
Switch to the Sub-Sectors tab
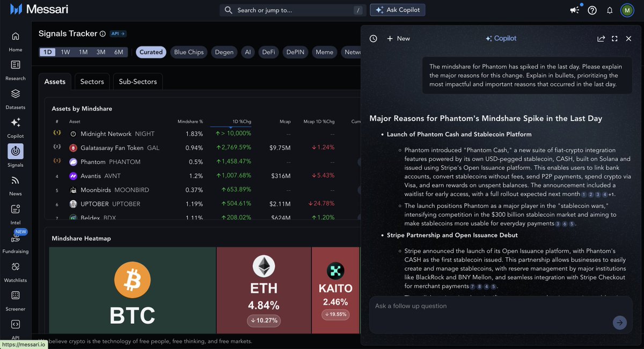pyautogui.click(x=138, y=81)
